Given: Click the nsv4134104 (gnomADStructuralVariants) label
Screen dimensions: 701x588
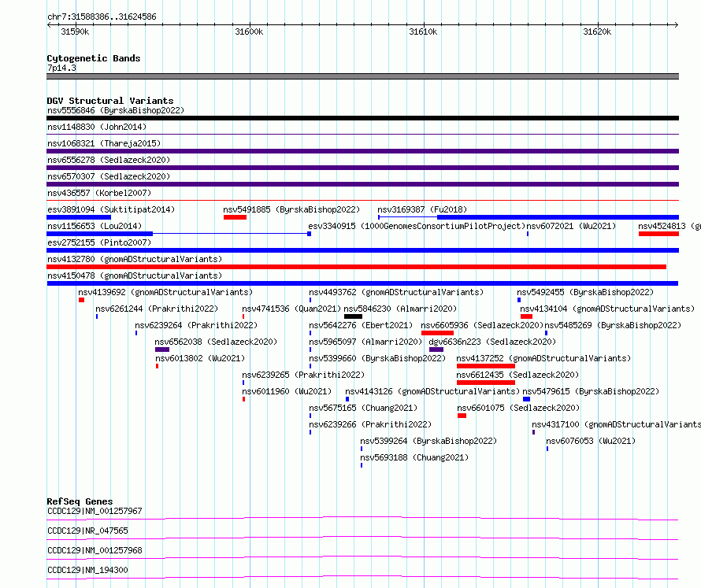Looking at the screenshot, I should [607, 309].
